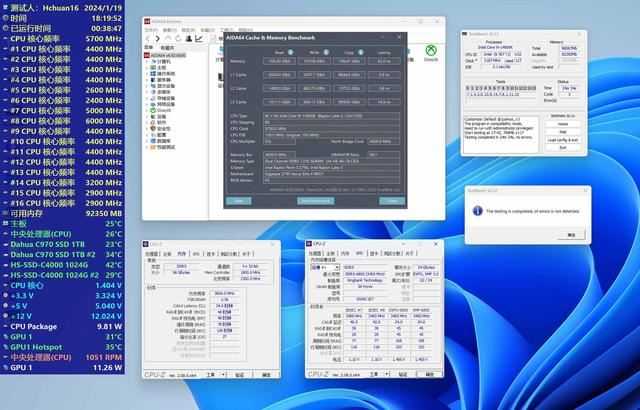This screenshot has height=410, width=640.
Task: Click Exit button in TestMem5 window
Action: click(563, 148)
